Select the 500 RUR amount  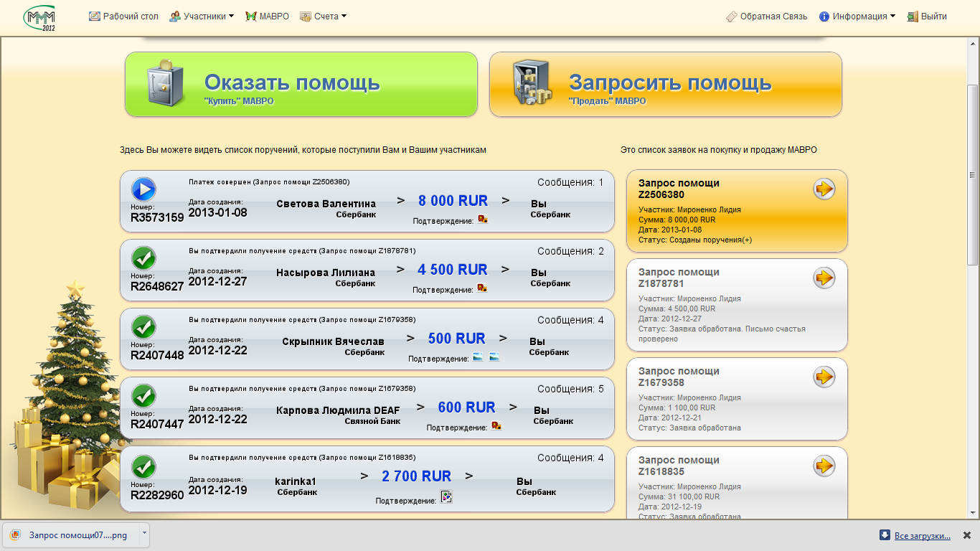tap(457, 339)
